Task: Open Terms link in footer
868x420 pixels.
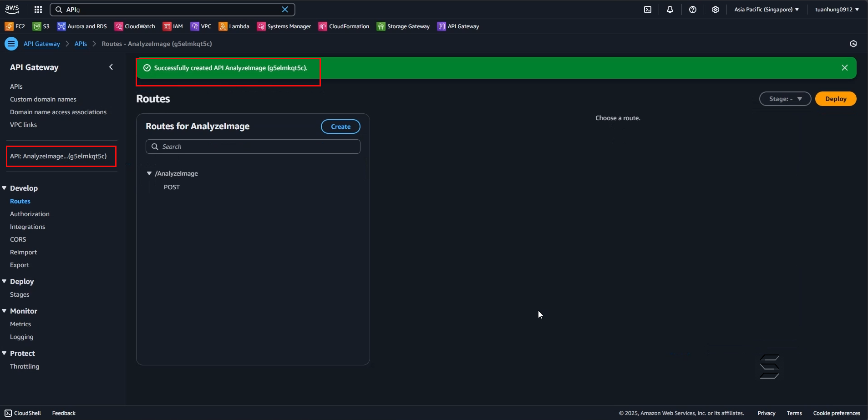Action: pos(794,413)
